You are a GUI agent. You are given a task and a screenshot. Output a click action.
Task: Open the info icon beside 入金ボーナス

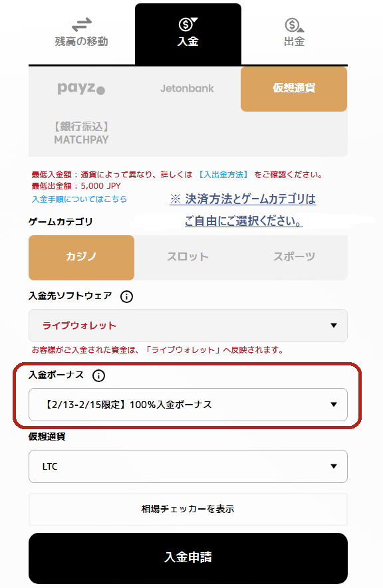click(98, 375)
